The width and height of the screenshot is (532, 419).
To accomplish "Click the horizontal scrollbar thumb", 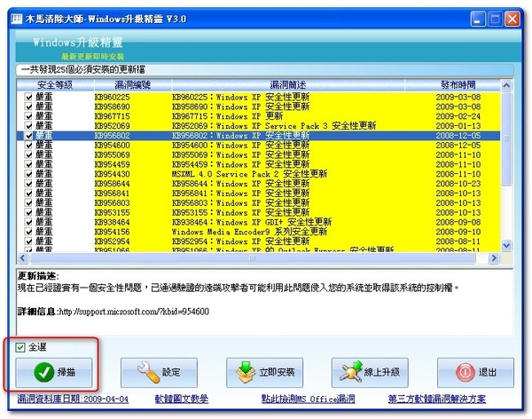I will pos(253,258).
